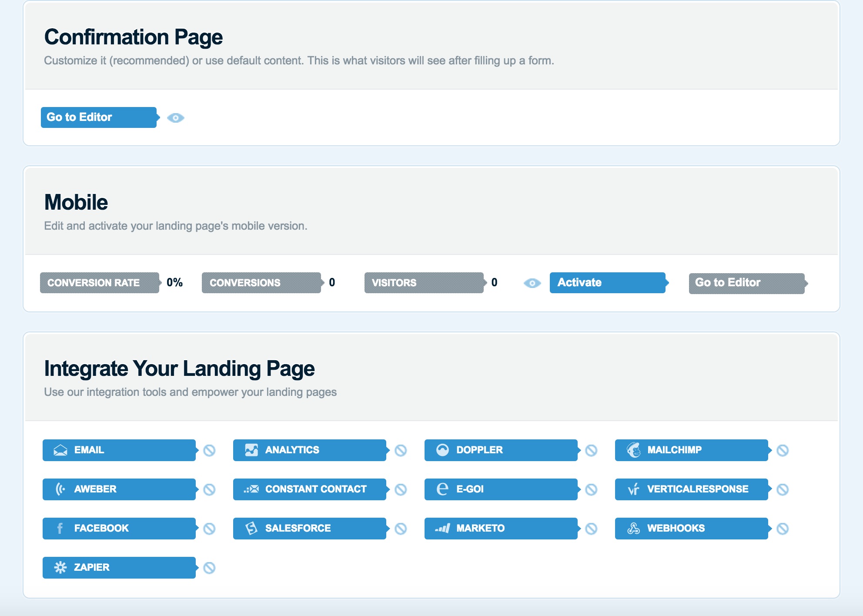
Task: Click the Activate mobile version button
Action: coord(607,283)
